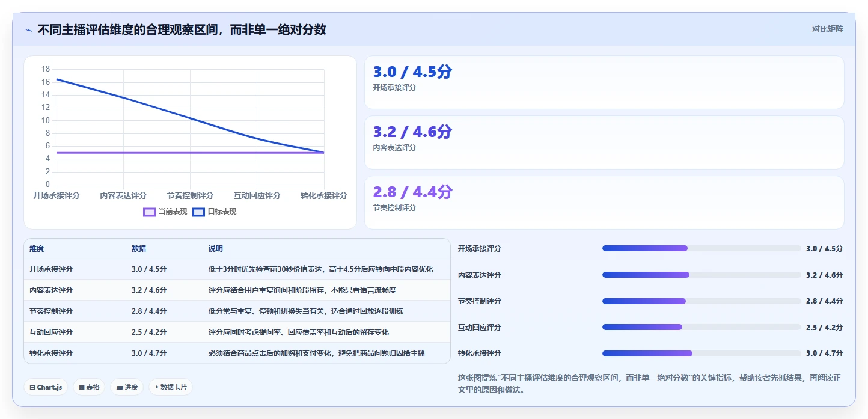The width and height of the screenshot is (868, 419).
Task: Toggle the 当前表现 legend swatch
Action: click(150, 212)
